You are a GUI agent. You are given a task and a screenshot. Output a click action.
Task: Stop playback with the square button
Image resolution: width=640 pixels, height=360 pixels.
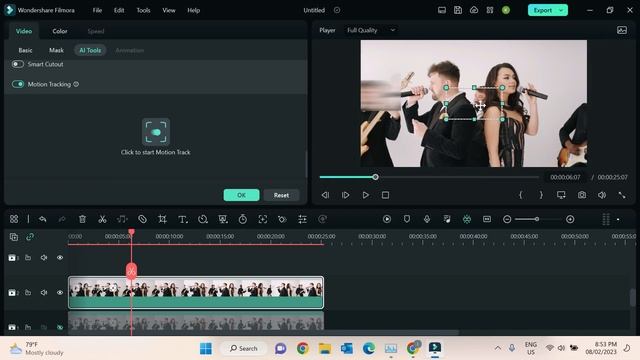pyautogui.click(x=385, y=195)
